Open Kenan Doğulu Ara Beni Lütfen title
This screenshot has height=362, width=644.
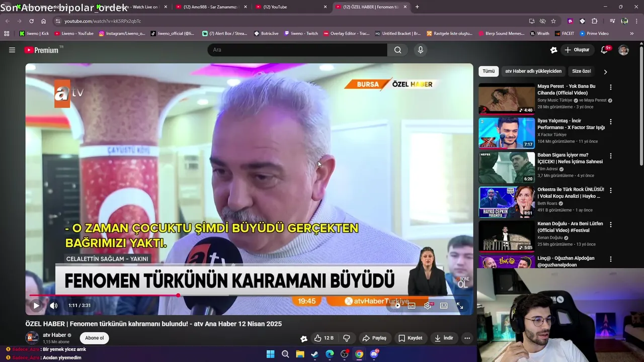(570, 227)
